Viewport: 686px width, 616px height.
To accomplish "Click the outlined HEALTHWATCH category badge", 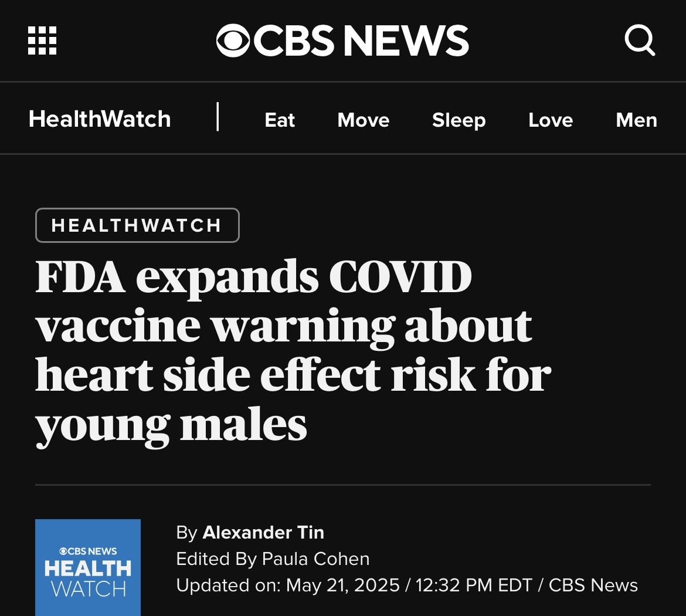I will coord(137,225).
